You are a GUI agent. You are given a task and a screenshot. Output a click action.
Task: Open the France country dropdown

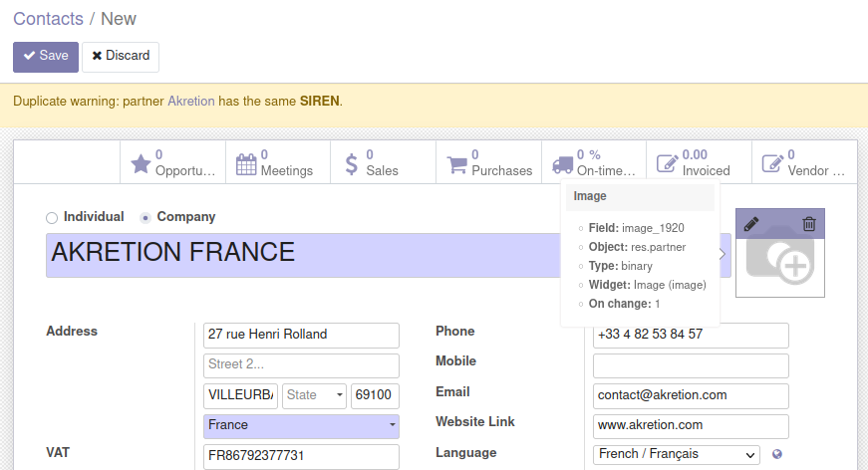pyautogui.click(x=301, y=426)
